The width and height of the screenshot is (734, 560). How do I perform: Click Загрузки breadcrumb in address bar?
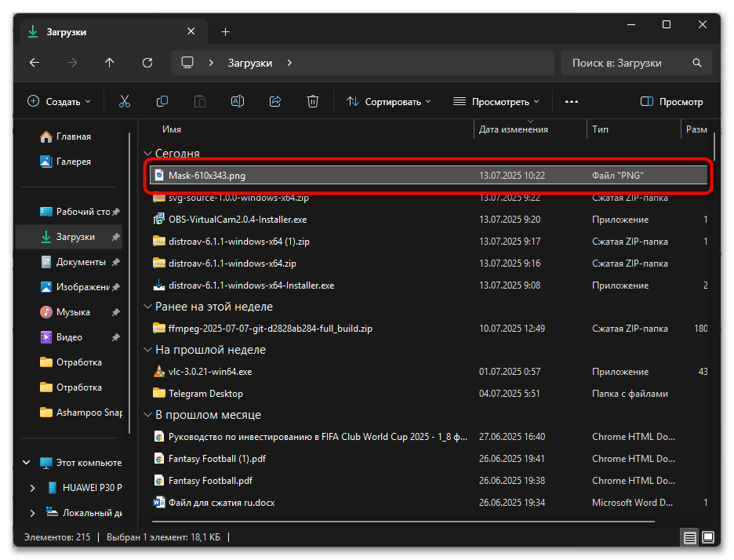250,63
